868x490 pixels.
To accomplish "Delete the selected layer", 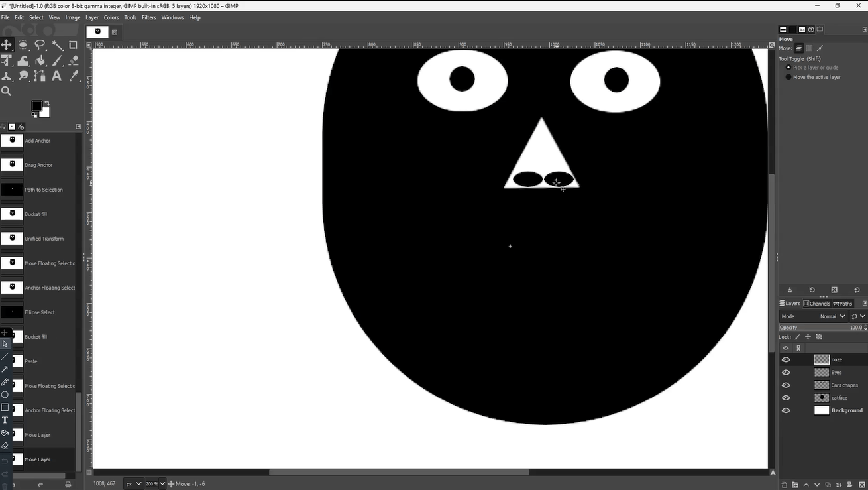I will coord(863,485).
